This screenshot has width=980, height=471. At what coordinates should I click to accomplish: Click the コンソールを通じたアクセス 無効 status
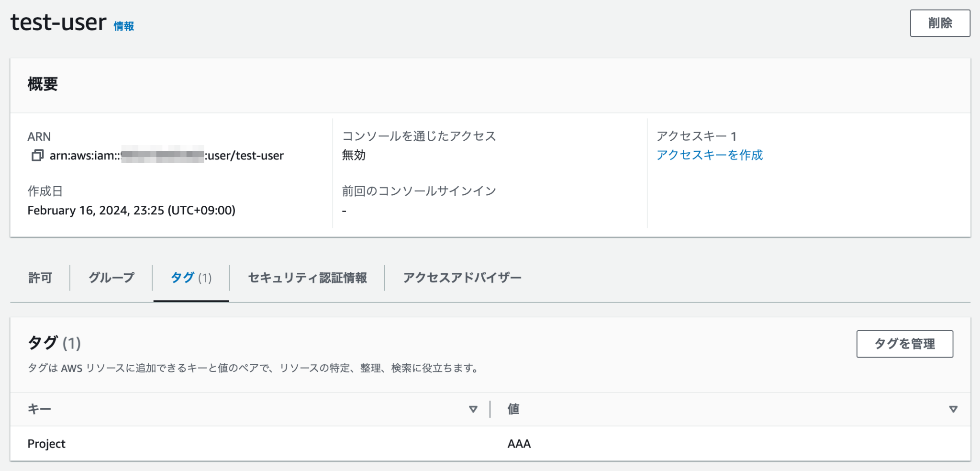(x=352, y=155)
